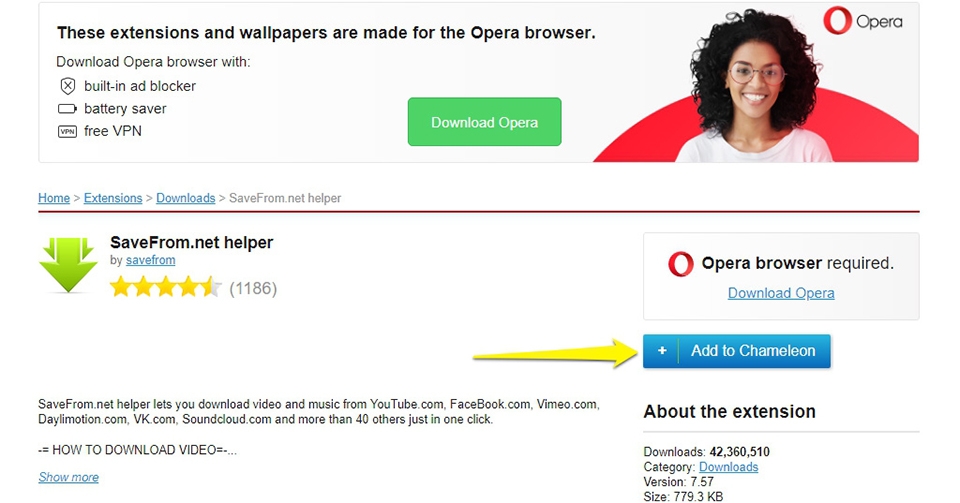Image resolution: width=960 pixels, height=503 pixels.
Task: Open the Extensions breadcrumb link
Action: tap(113, 198)
